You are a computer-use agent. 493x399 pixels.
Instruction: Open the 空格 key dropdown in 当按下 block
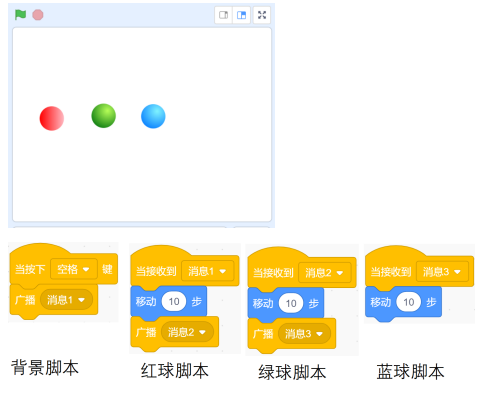[74, 269]
